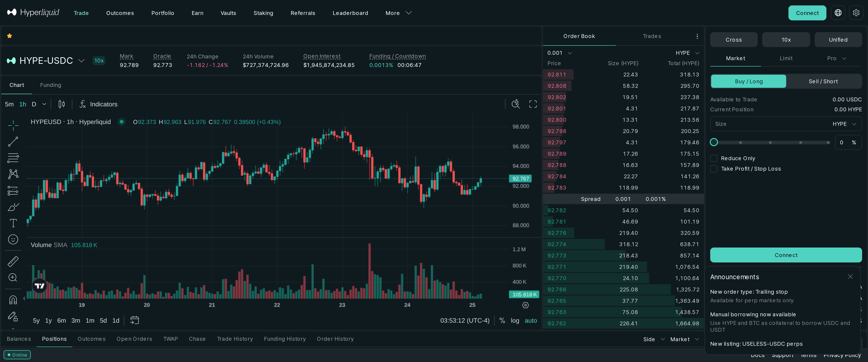Screen dimensions: 868x362
Task: Click the order size slider handle
Action: (714, 142)
